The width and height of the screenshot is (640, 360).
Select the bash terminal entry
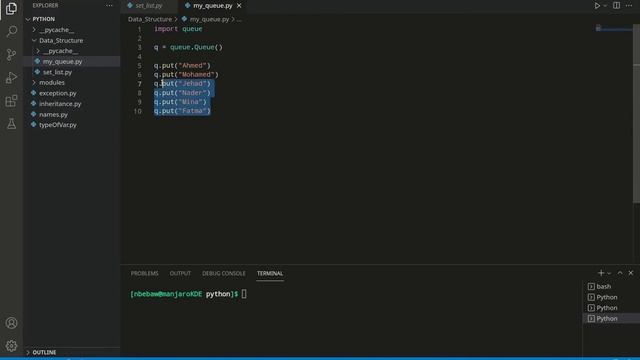611,287
